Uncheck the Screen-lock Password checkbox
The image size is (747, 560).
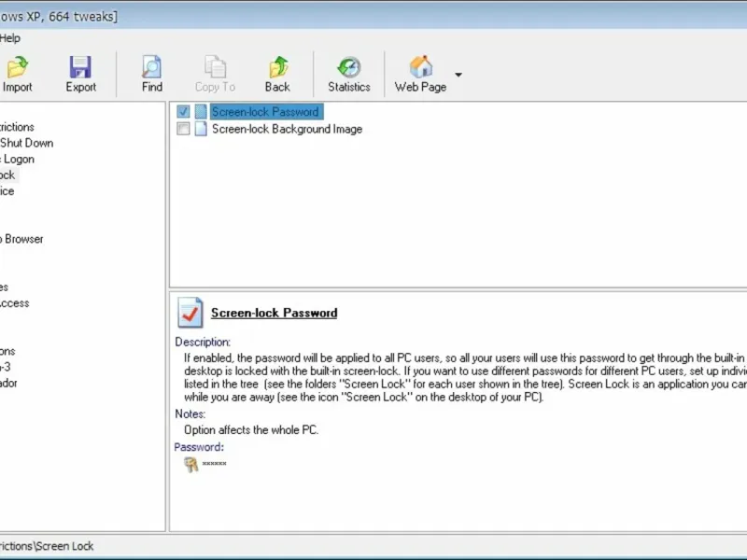pyautogui.click(x=183, y=112)
